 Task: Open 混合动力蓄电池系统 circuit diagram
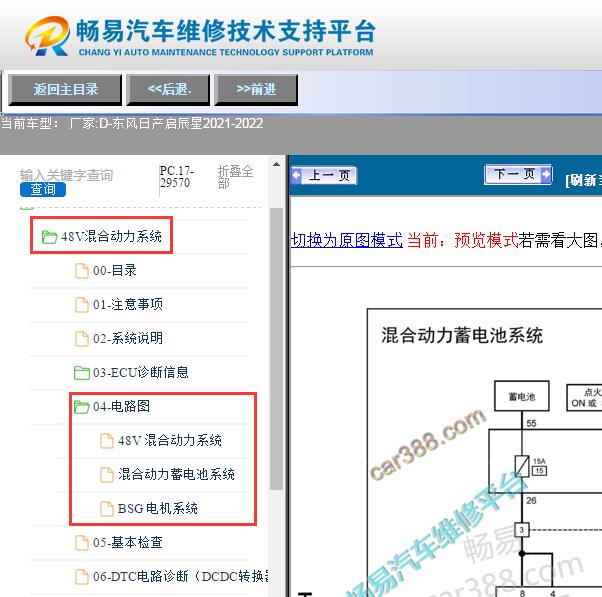[176, 474]
